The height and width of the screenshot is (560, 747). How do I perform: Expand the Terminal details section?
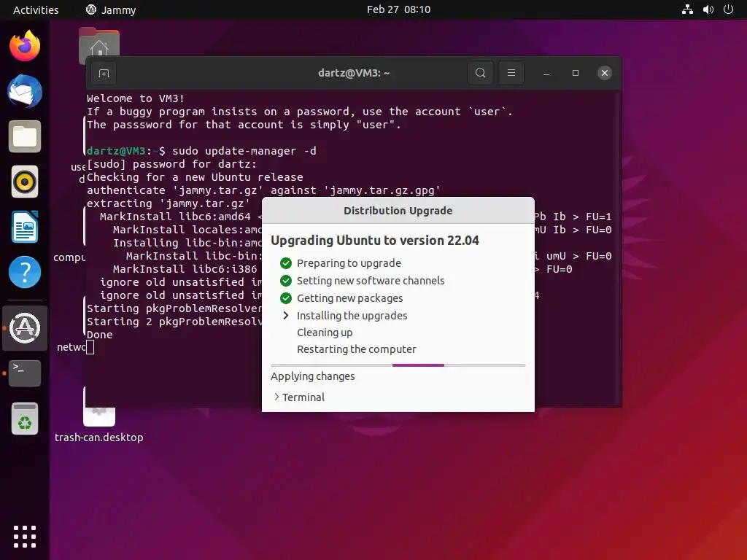(x=300, y=397)
